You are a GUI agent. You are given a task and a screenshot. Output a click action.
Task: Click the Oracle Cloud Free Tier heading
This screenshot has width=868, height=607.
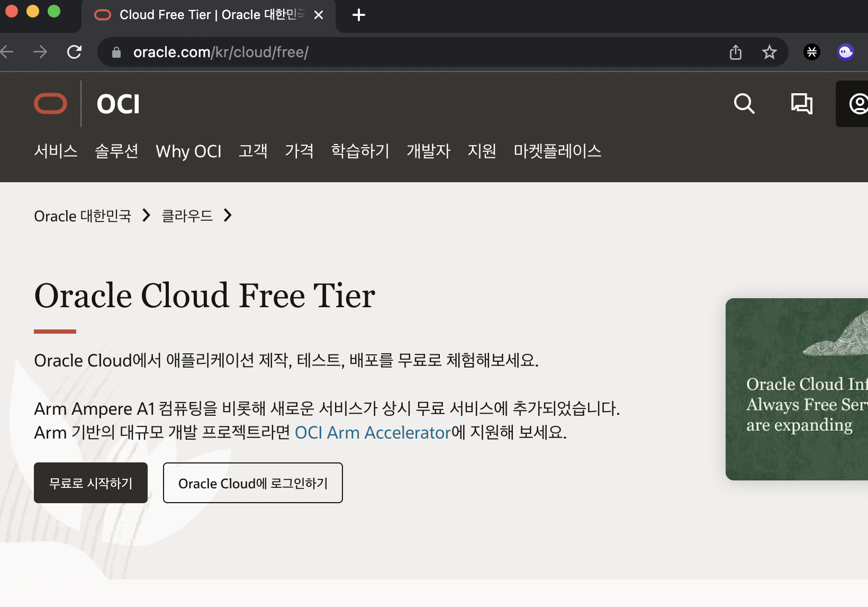coord(205,296)
